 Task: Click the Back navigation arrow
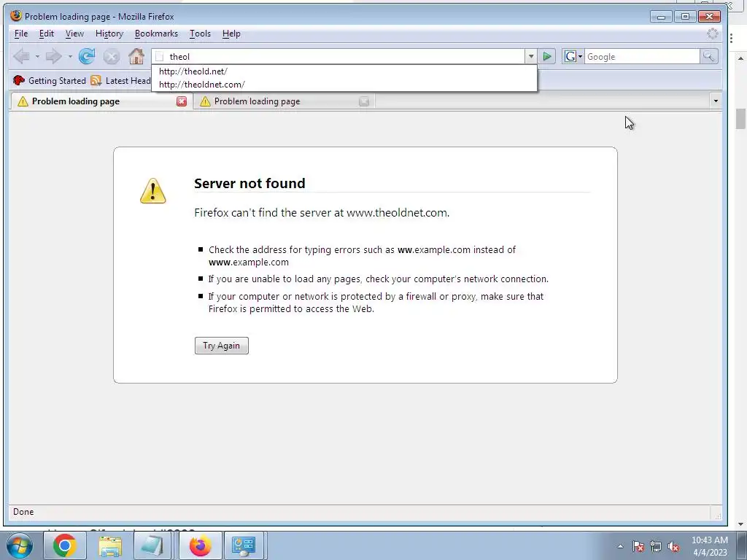pyautogui.click(x=21, y=57)
